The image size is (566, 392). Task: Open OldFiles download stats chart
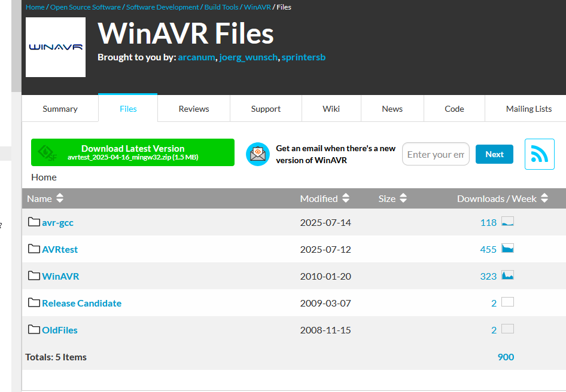click(x=507, y=329)
